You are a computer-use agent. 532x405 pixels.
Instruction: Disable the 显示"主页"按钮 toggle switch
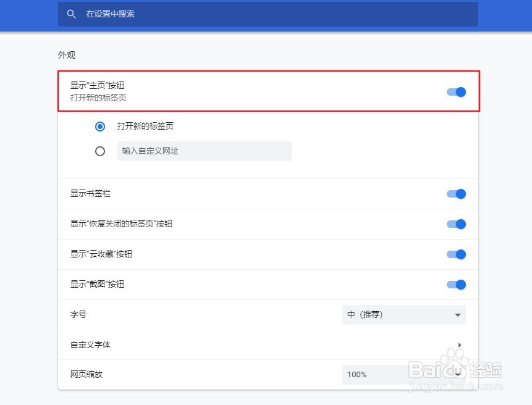(x=456, y=92)
